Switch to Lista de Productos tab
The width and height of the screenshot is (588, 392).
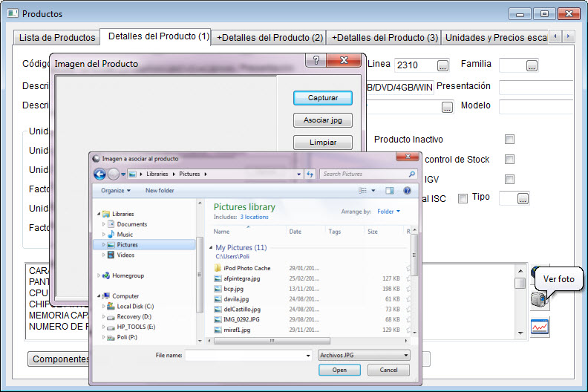(x=56, y=37)
